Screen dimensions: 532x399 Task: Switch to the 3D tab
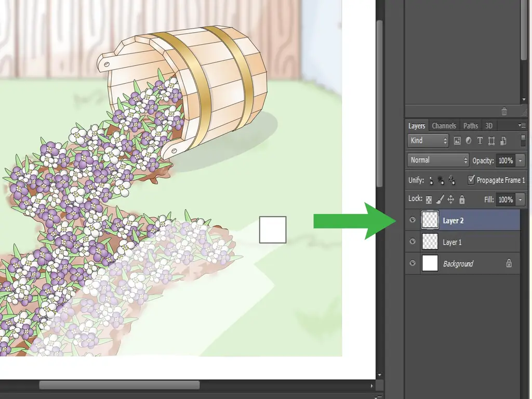pos(488,126)
